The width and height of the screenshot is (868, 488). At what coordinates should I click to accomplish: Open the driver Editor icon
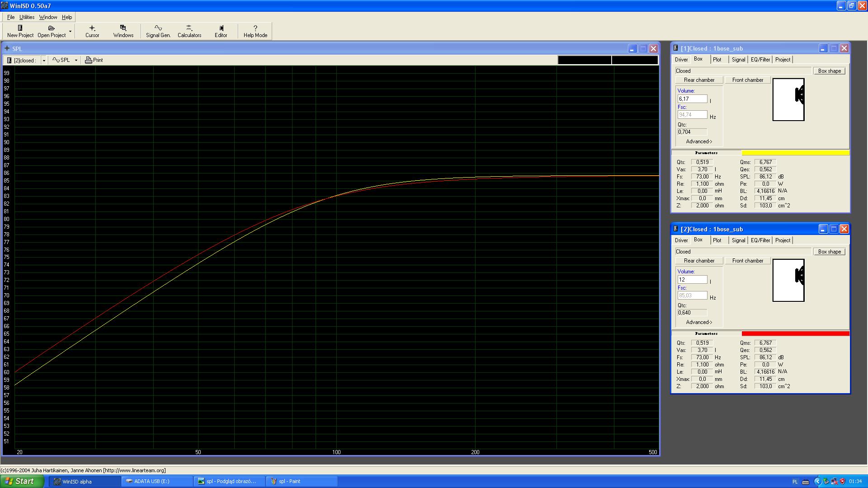pyautogui.click(x=221, y=28)
